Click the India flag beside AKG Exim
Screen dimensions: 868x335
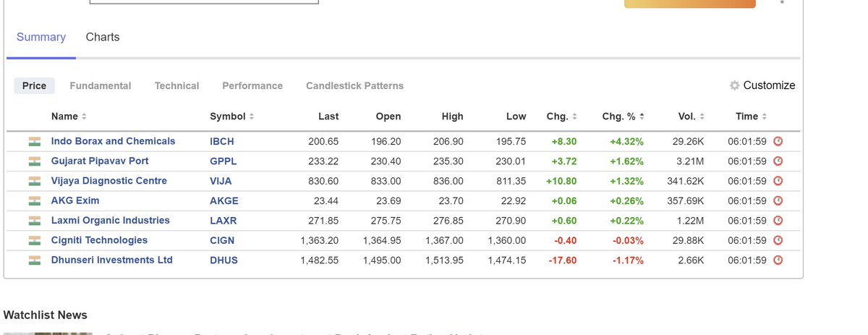click(34, 201)
